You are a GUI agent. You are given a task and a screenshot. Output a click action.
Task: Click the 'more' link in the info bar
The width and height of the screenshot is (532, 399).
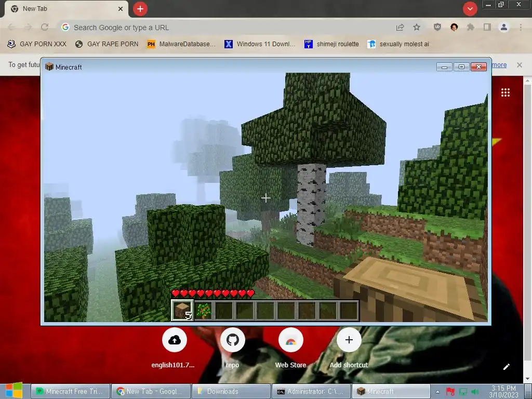coord(499,65)
